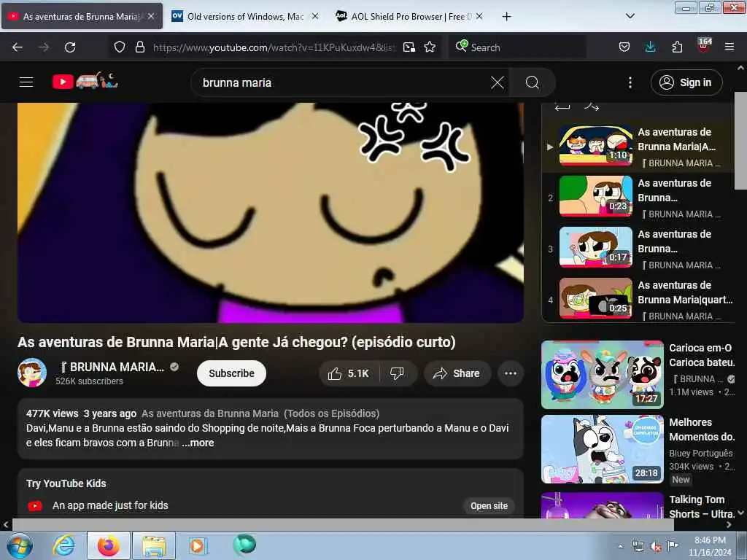
Task: Open the taskbar clock showing 8:46 PM
Action: tap(710, 546)
